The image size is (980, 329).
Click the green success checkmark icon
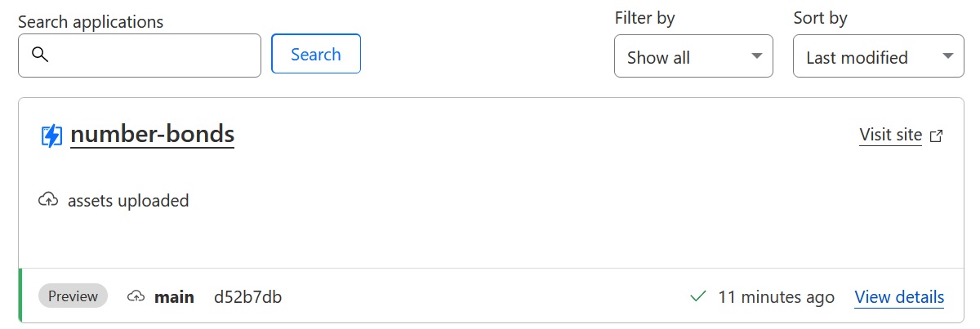[x=698, y=296]
